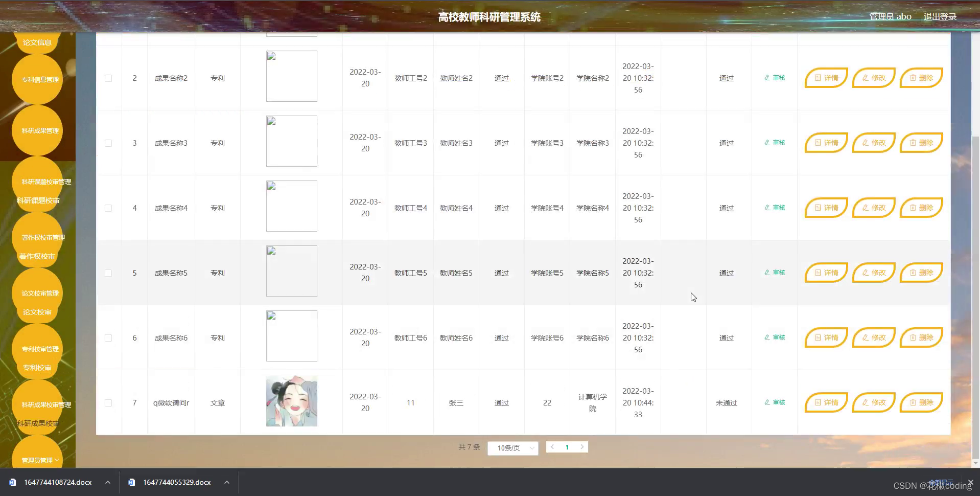Open the 10条/页 page size dropdown

click(512, 447)
